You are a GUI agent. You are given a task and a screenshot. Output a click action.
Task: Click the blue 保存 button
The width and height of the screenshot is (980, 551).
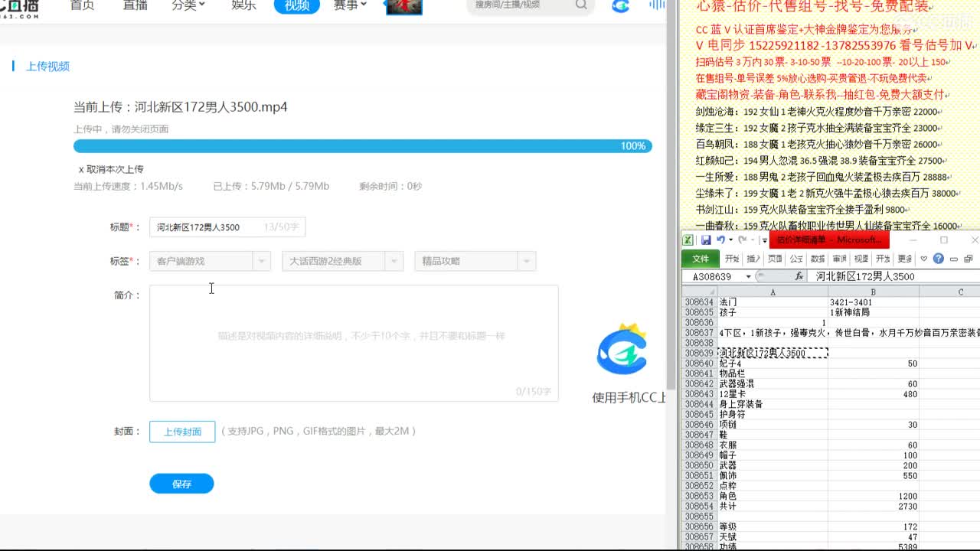(181, 484)
